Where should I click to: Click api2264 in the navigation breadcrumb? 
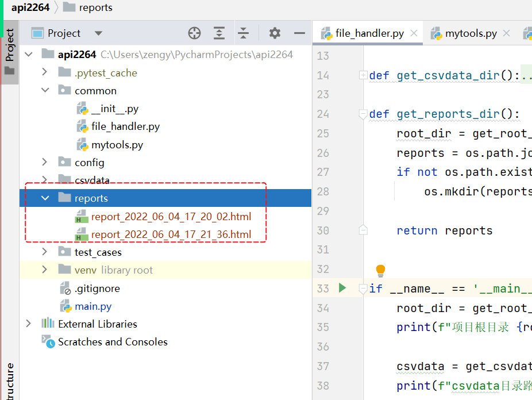coord(30,7)
